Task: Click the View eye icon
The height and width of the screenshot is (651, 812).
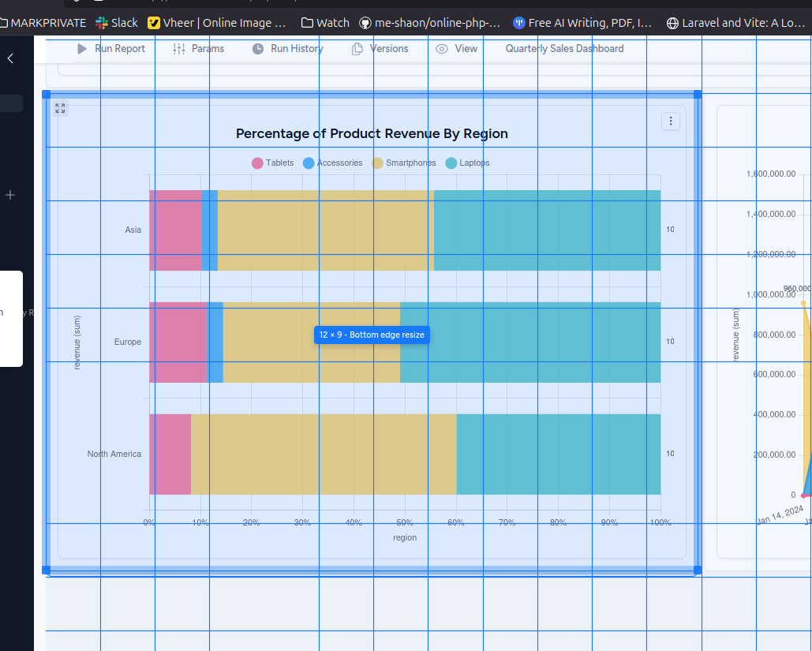Action: (442, 49)
